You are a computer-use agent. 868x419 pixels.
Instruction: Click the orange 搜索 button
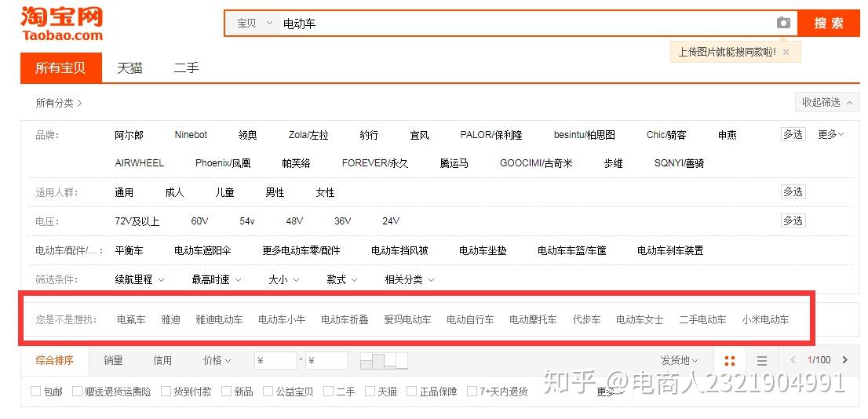pos(829,24)
